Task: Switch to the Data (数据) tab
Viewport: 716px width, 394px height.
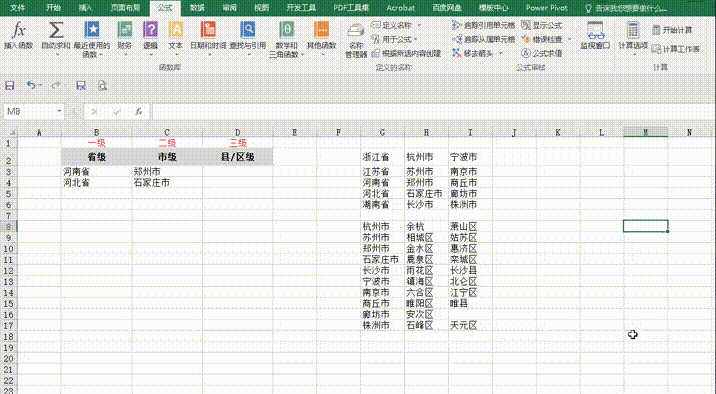Action: click(197, 8)
